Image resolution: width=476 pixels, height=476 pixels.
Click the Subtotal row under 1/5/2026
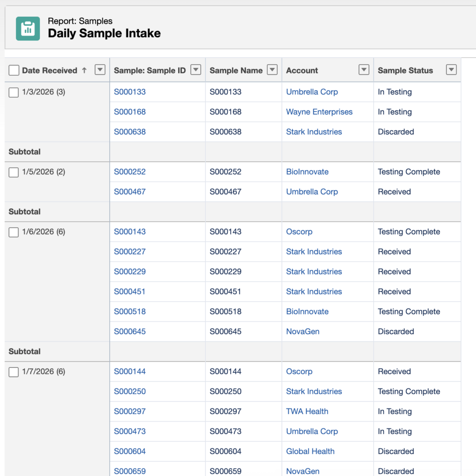[x=233, y=212]
